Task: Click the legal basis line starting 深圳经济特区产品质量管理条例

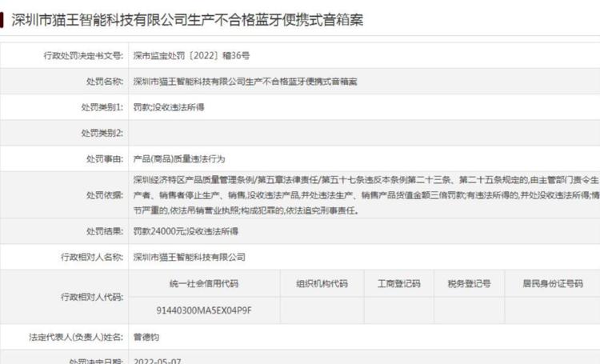Action: pos(366,180)
